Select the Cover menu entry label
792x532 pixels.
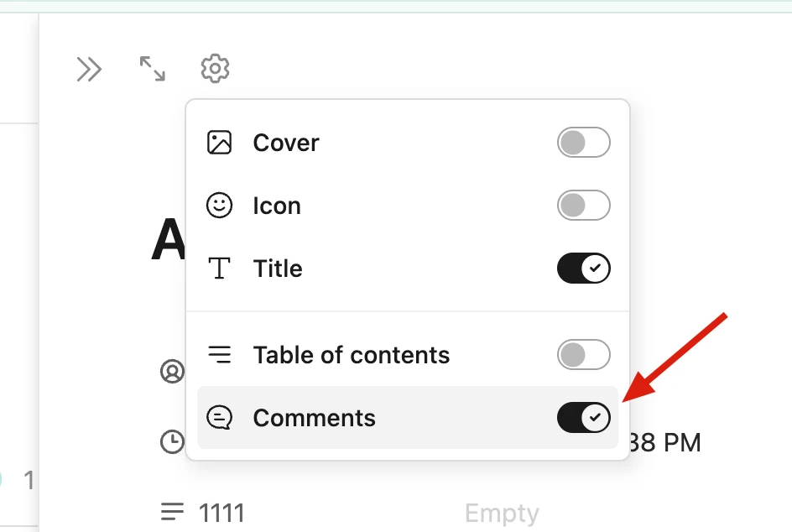tap(286, 143)
